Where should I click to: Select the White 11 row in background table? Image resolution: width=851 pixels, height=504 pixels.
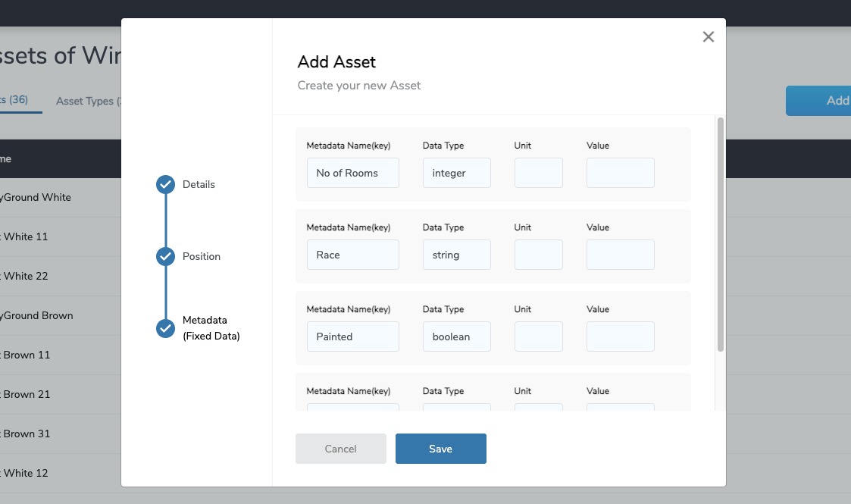tap(60, 237)
